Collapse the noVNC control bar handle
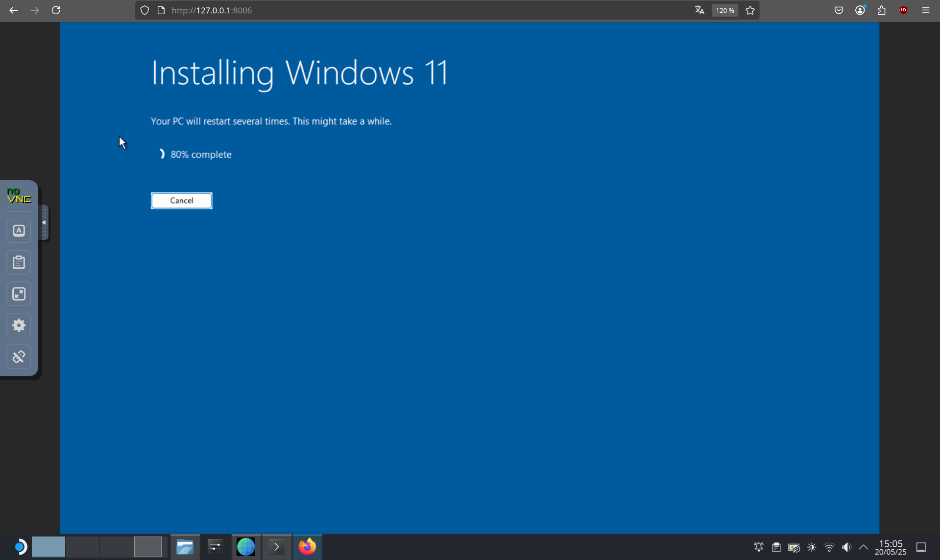This screenshot has height=560, width=940. (x=44, y=223)
